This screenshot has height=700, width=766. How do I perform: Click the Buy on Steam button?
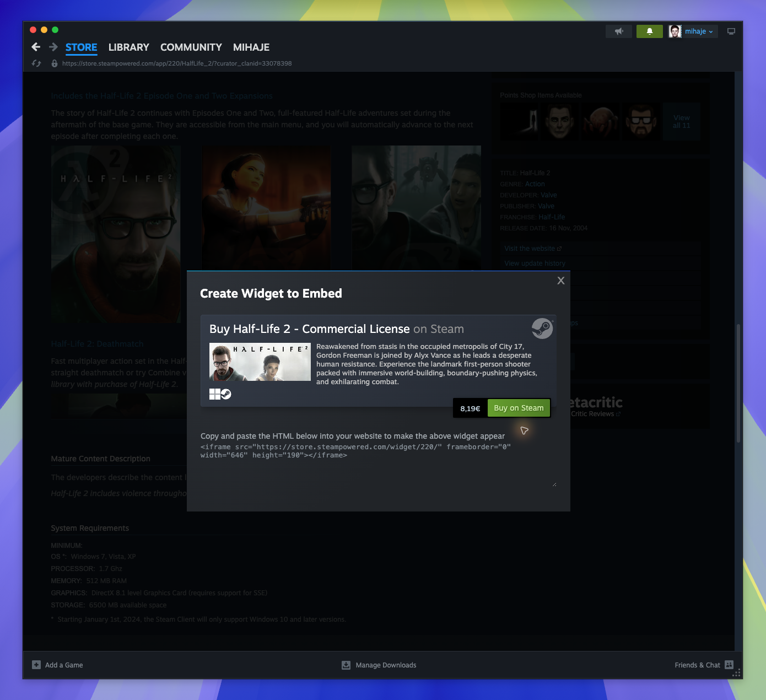[519, 408]
